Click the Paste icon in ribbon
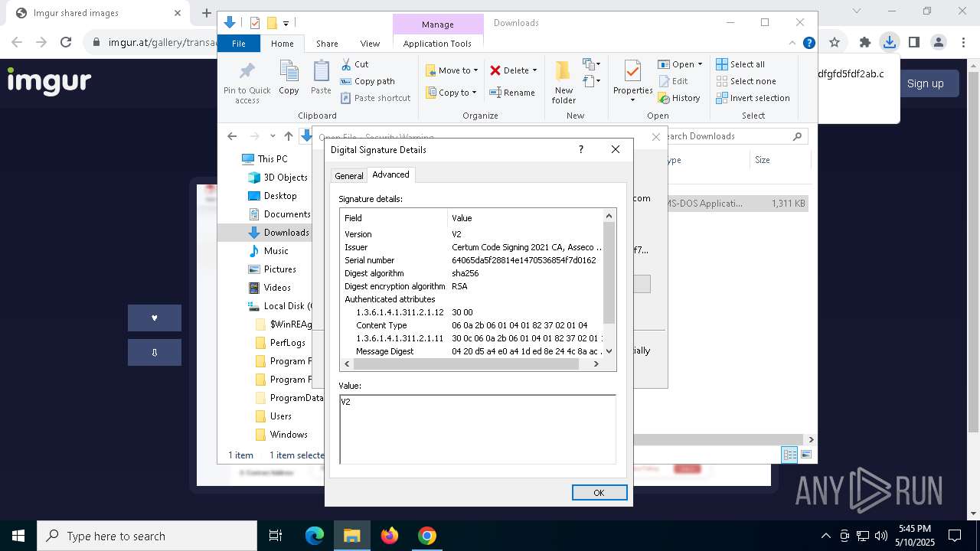Image resolution: width=980 pixels, height=551 pixels. (x=321, y=72)
